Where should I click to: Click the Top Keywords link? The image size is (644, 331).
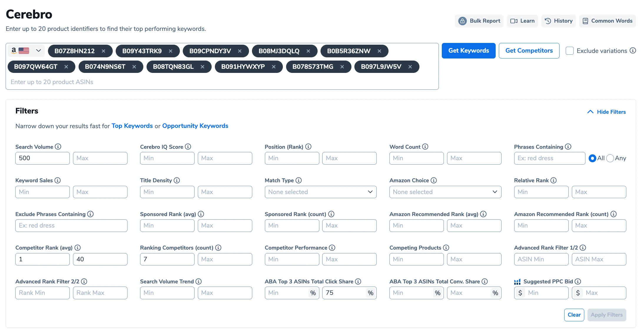click(x=132, y=126)
